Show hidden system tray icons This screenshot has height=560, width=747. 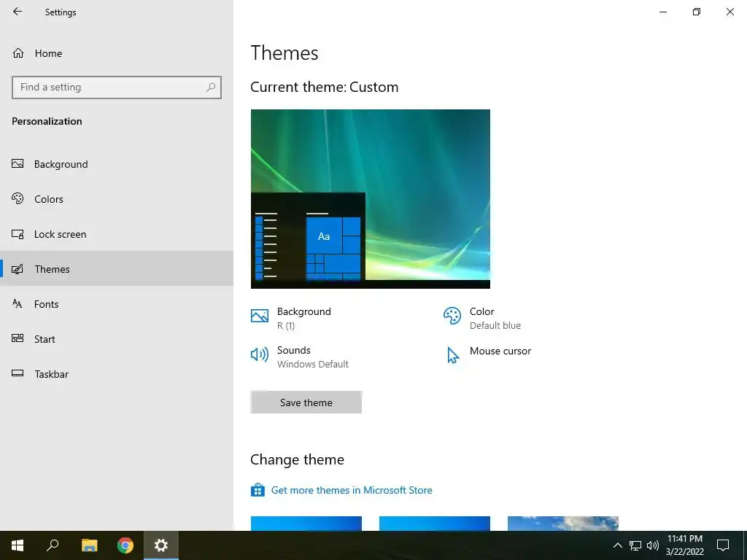(617, 545)
